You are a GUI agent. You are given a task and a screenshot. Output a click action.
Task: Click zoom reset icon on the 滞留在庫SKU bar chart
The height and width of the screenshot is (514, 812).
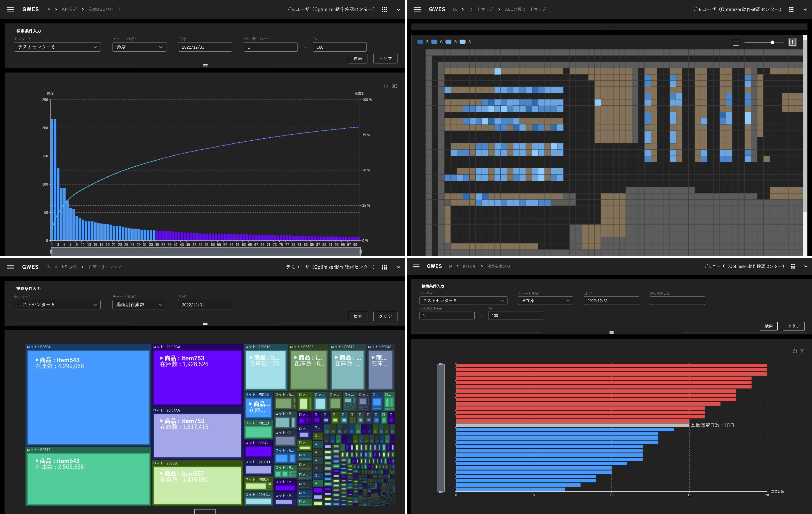click(x=802, y=351)
